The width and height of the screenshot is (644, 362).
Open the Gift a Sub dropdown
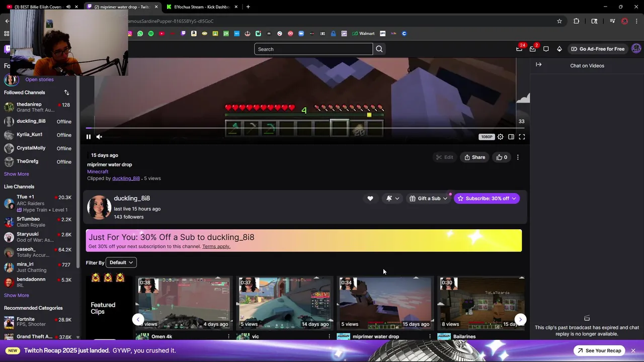(x=428, y=199)
